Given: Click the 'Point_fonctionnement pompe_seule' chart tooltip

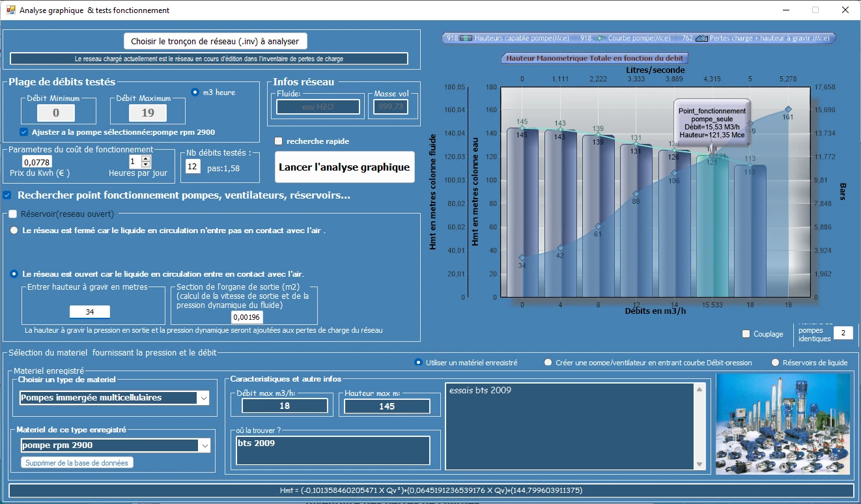Looking at the screenshot, I should [x=712, y=123].
